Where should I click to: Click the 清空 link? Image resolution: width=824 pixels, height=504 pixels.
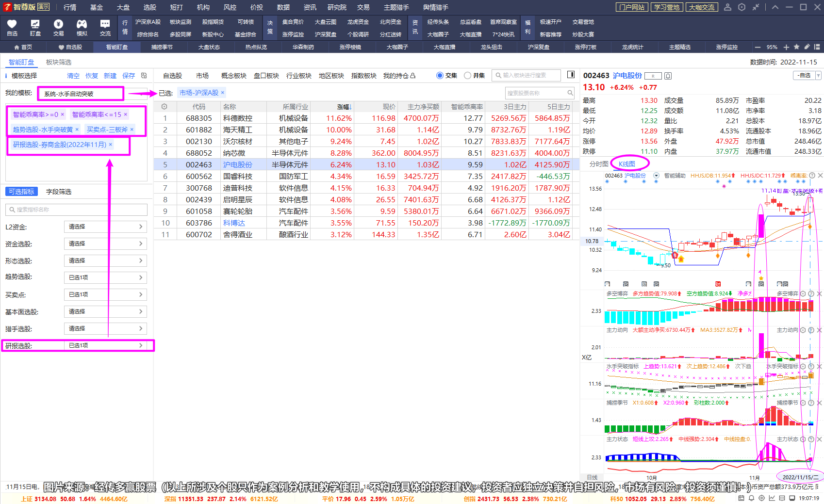pos(73,76)
